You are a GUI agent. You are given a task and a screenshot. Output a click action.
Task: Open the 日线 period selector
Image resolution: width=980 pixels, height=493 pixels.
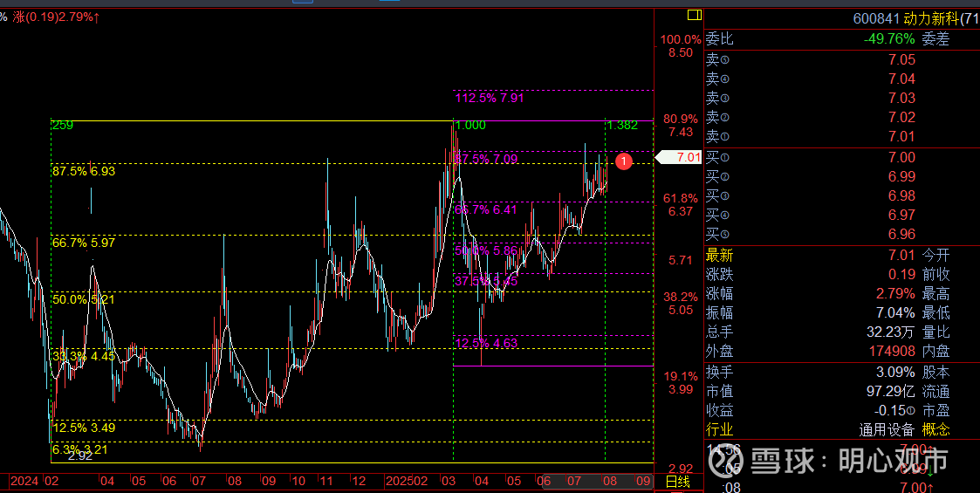pos(677,482)
